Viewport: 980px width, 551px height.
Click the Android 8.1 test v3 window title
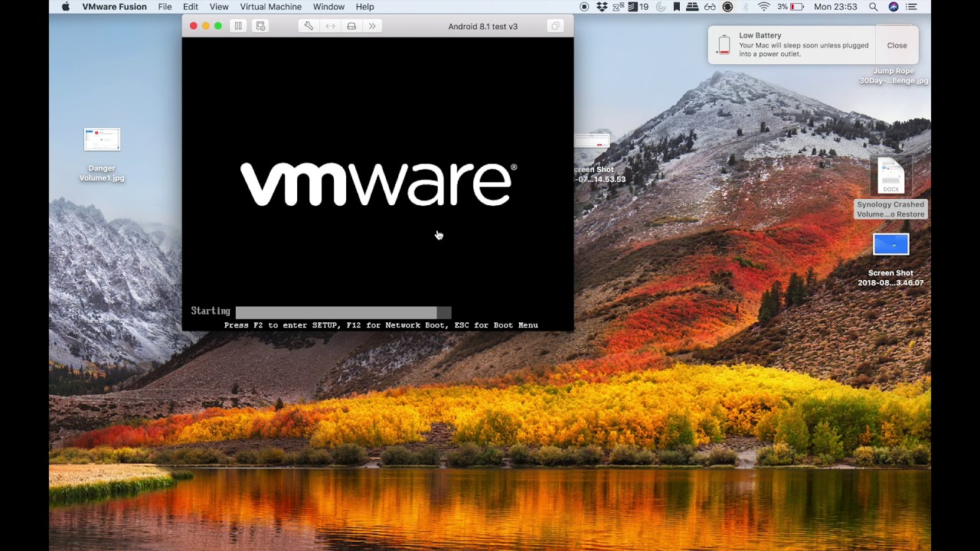(482, 26)
